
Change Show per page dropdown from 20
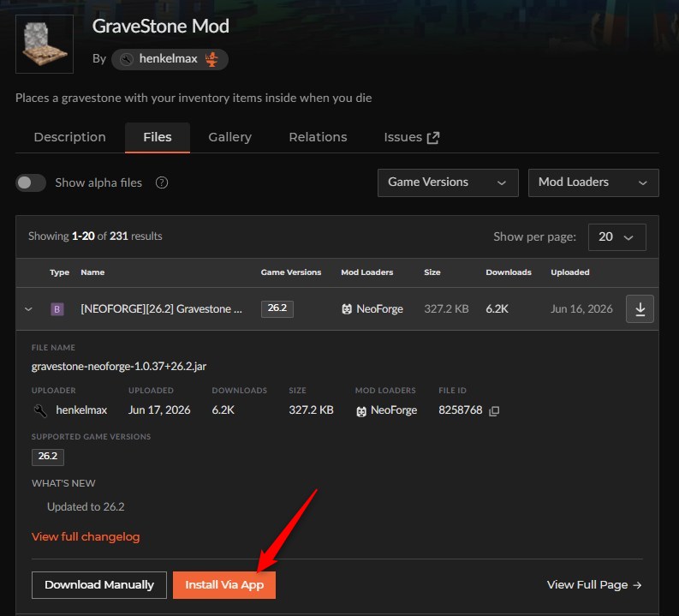coord(616,237)
